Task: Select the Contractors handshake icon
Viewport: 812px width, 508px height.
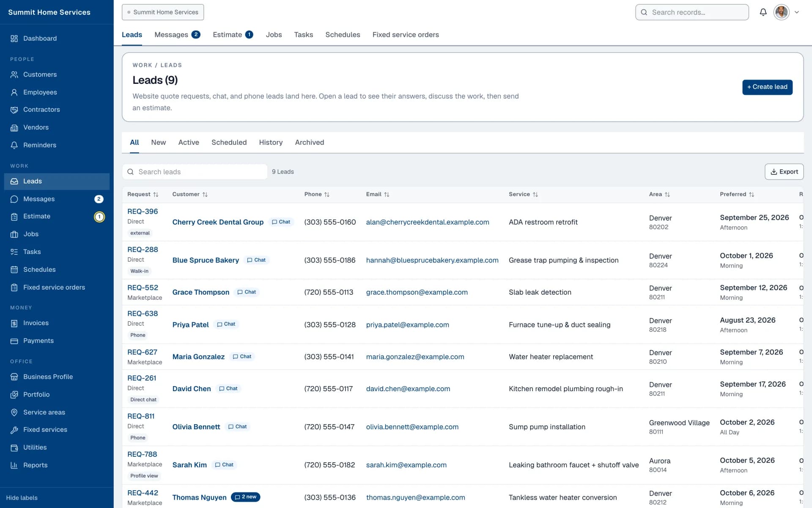Action: tap(14, 110)
